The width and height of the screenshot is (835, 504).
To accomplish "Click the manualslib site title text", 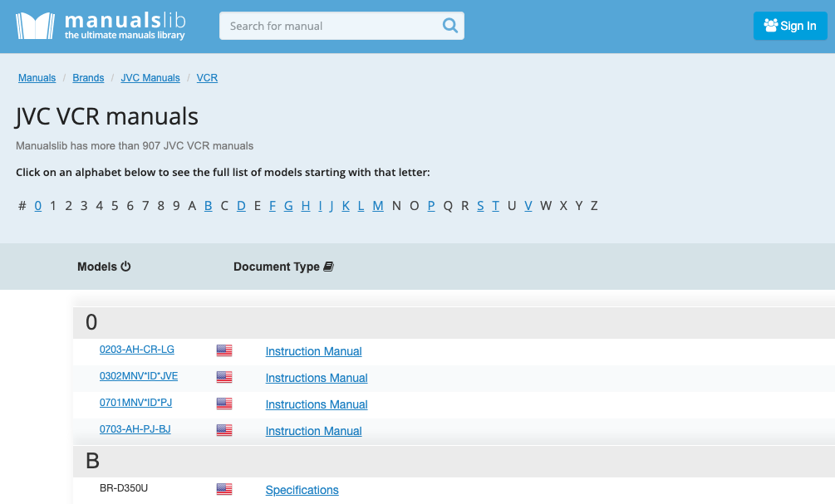I will click(x=125, y=21).
